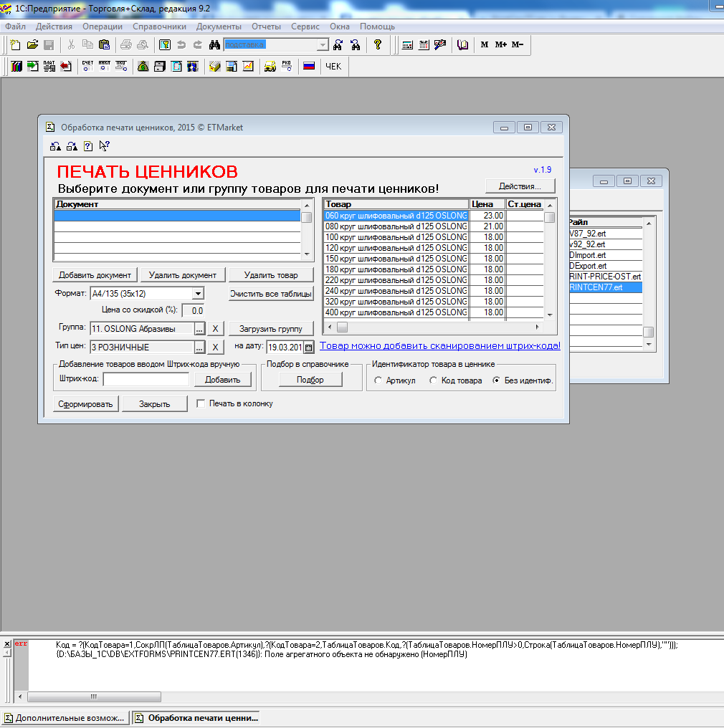Click the Загрузить группу button
The width and height of the screenshot is (724, 728).
(x=271, y=329)
